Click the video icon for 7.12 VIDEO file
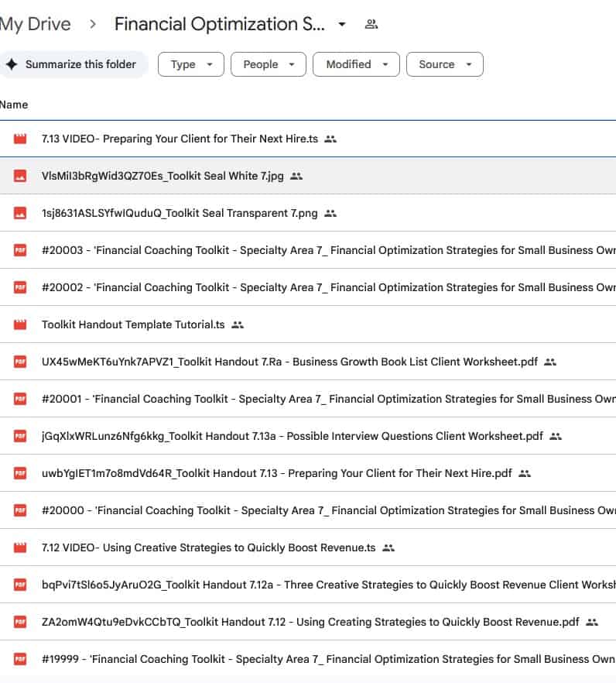This screenshot has width=616, height=683. [20, 548]
